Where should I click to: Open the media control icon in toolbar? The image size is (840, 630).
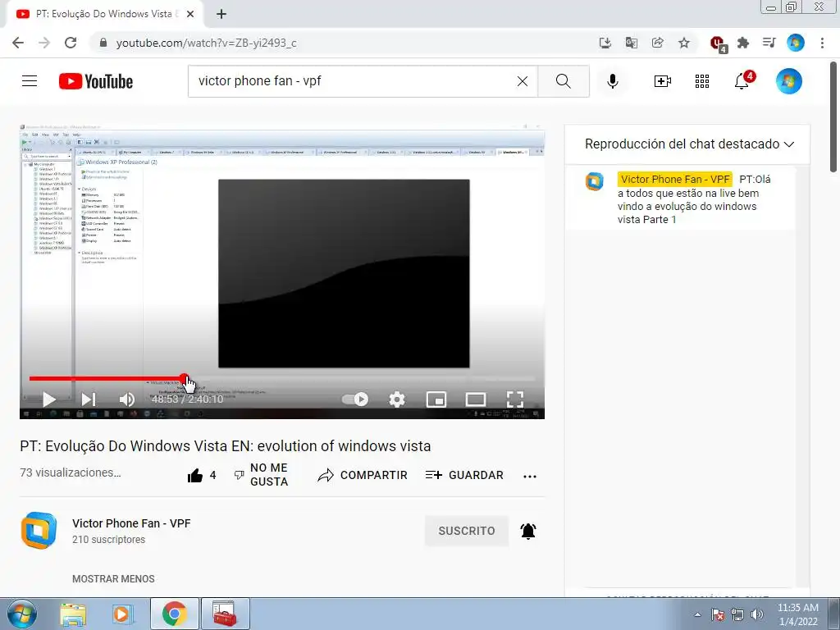[769, 43]
